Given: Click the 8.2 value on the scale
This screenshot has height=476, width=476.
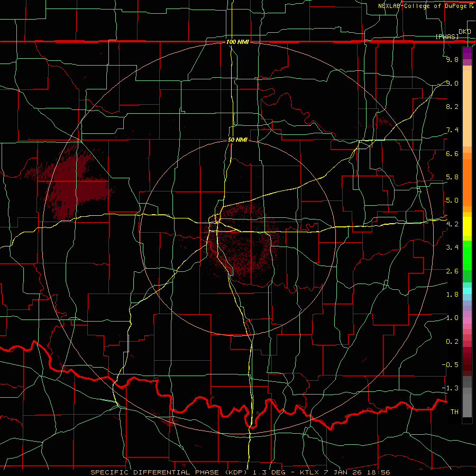Looking at the screenshot, I should (452, 106).
